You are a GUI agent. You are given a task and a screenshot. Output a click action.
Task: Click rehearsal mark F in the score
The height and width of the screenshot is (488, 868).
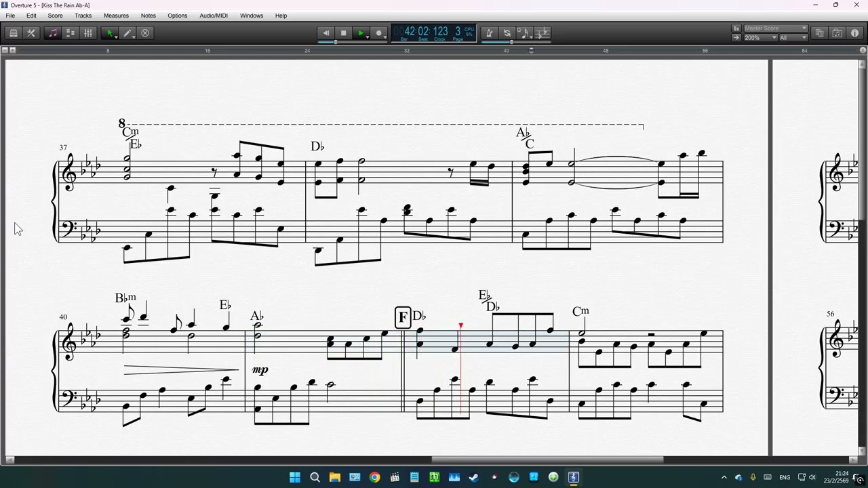(x=403, y=317)
